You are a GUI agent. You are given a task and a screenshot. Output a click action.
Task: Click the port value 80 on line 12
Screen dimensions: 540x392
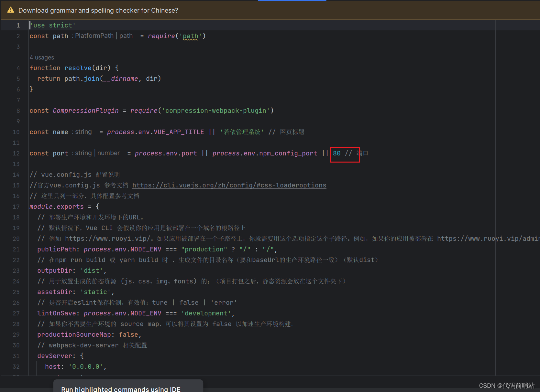337,153
